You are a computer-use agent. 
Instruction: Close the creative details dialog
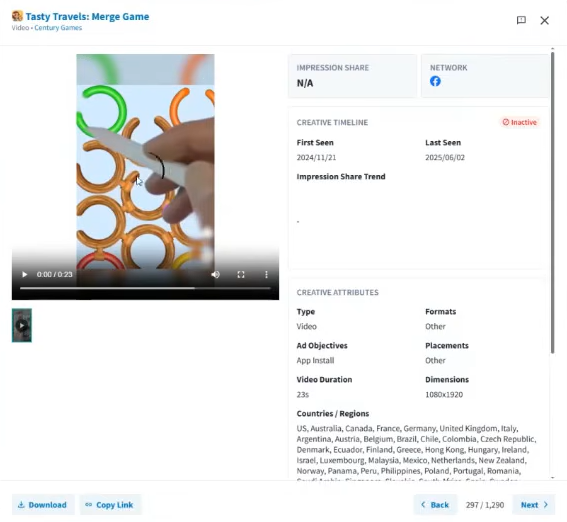(x=545, y=20)
